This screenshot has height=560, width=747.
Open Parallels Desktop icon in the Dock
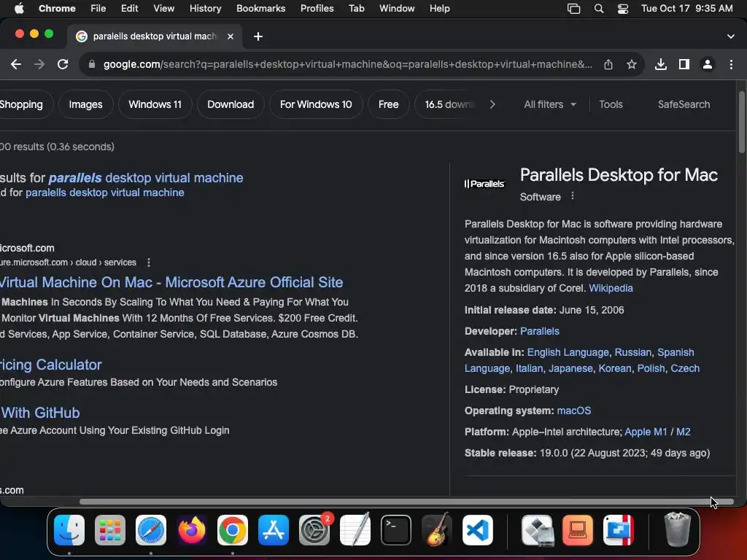coord(619,530)
